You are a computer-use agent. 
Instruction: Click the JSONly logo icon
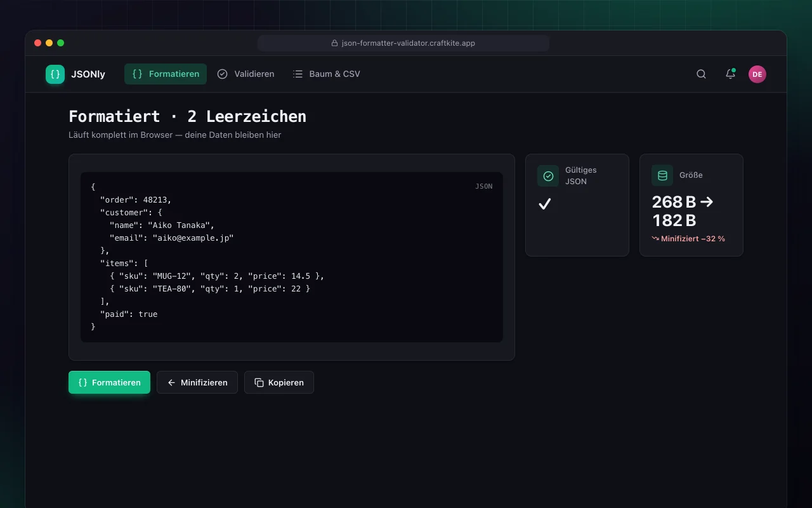pos(55,74)
